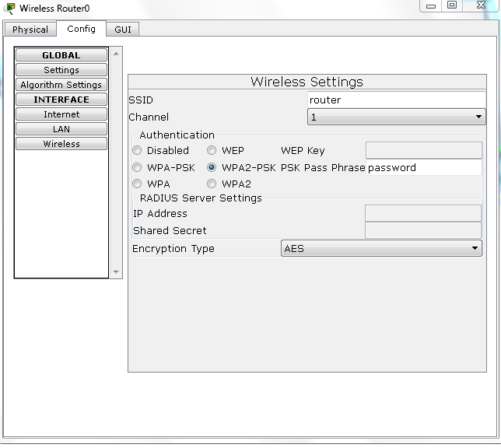Screen dimensions: 501x448
Task: Open the Channel dropdown
Action: pyautogui.click(x=397, y=117)
